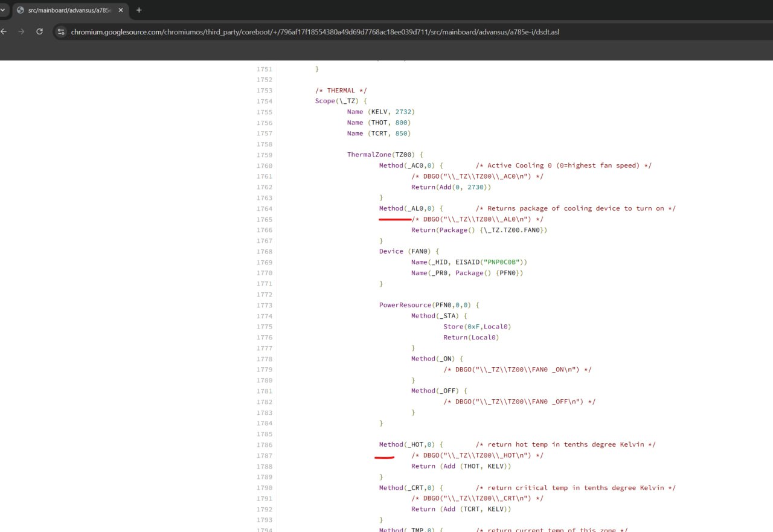Click Return (Add (TCRT, KELV)) line

coord(461,509)
